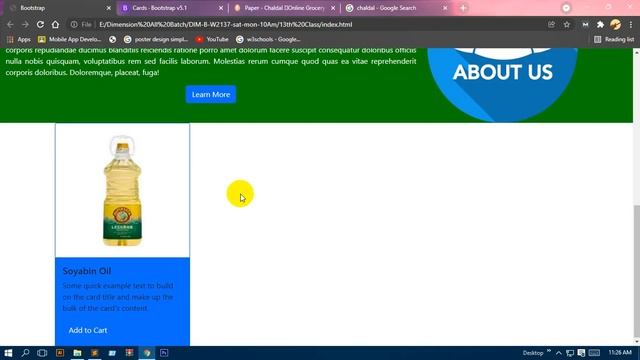Screen dimensions: 640x360
Task: Click the Add to Cart button
Action: (x=88, y=330)
